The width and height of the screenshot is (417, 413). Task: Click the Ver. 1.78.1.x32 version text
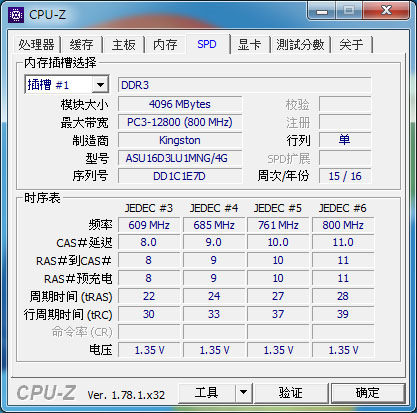pyautogui.click(x=126, y=395)
